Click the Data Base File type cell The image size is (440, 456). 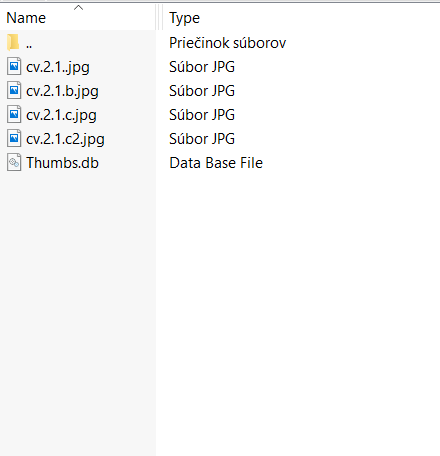tap(216, 163)
